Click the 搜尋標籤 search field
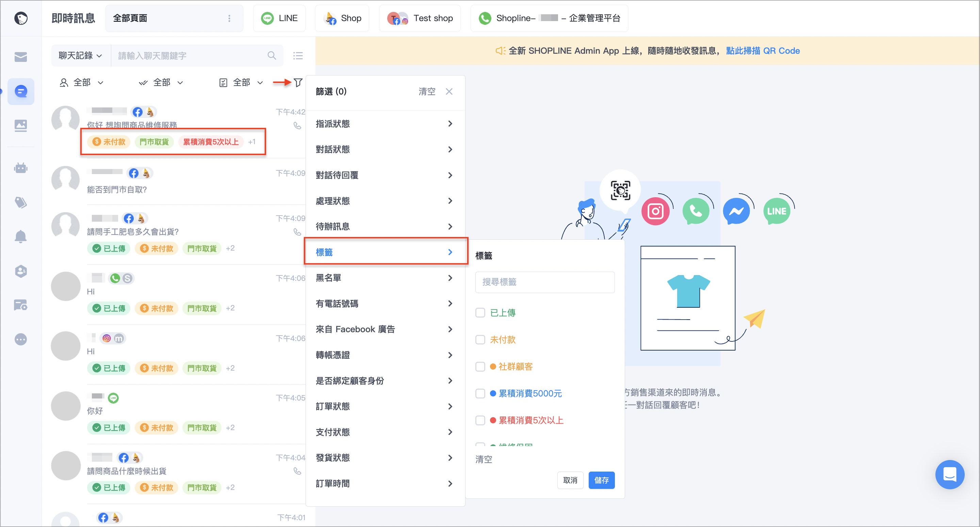980x527 pixels. point(545,282)
